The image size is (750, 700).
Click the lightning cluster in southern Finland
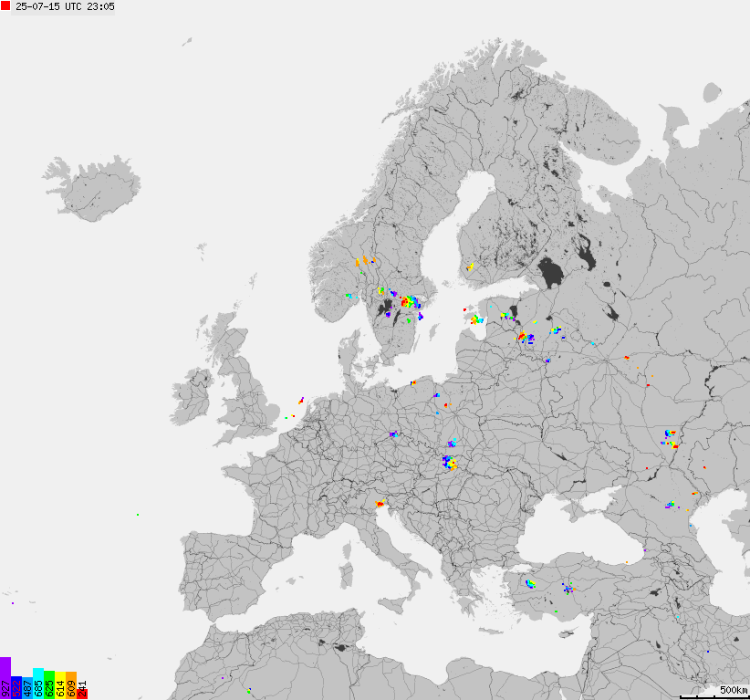pyautogui.click(x=470, y=266)
